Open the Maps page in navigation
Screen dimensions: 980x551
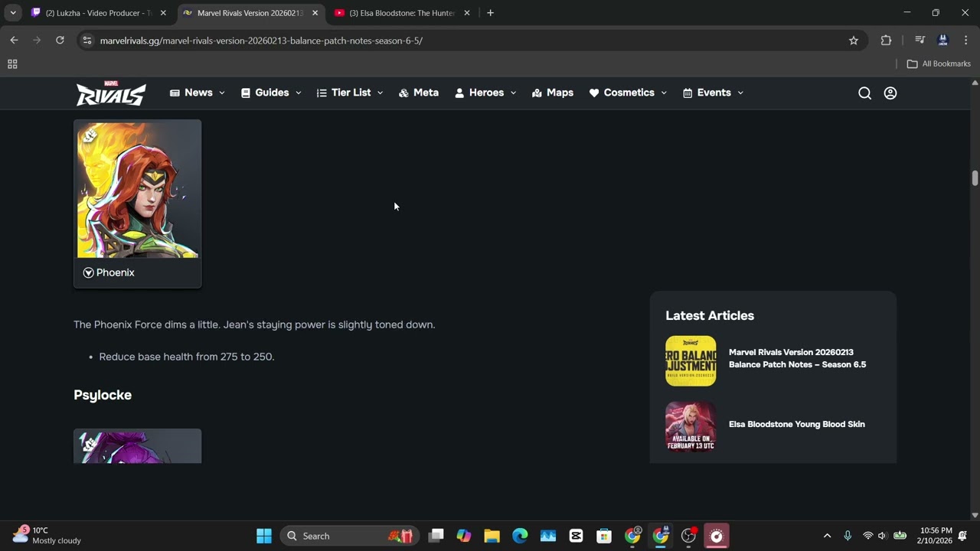(552, 93)
